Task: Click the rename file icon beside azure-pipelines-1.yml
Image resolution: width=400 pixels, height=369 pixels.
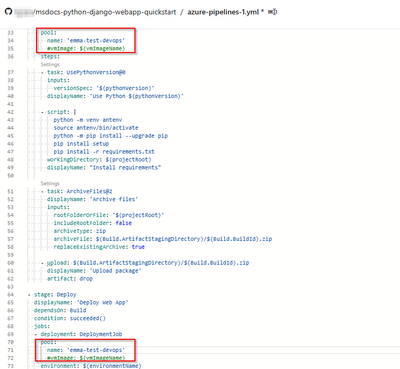Action: [272, 12]
